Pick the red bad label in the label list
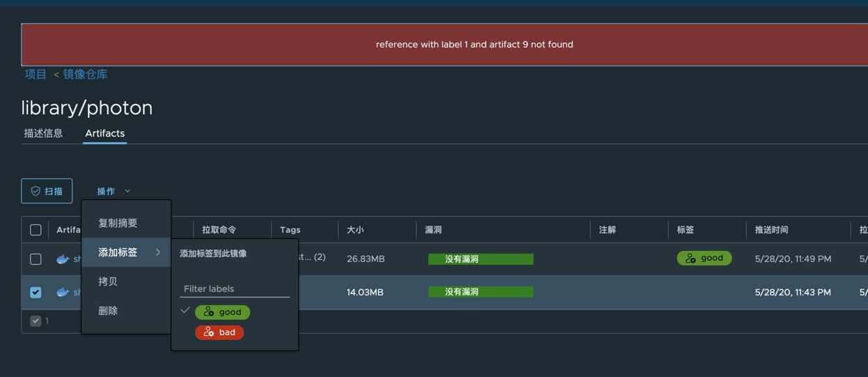The height and width of the screenshot is (377, 868). point(219,332)
